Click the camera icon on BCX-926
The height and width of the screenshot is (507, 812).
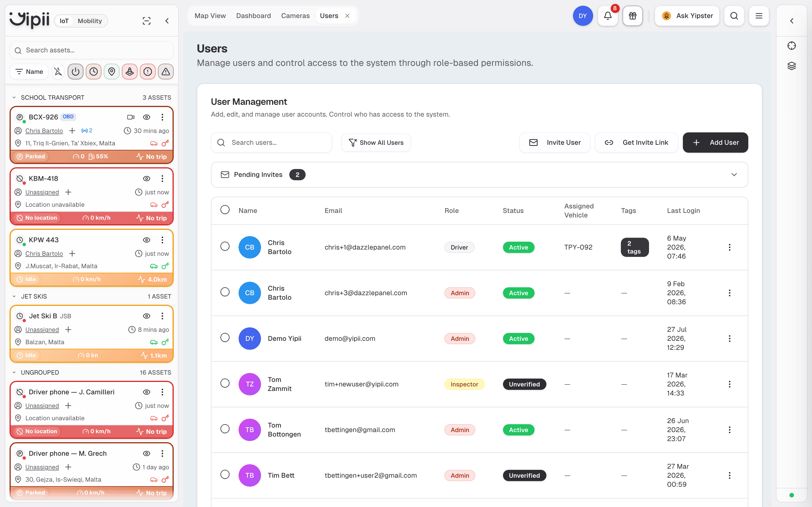coord(131,117)
